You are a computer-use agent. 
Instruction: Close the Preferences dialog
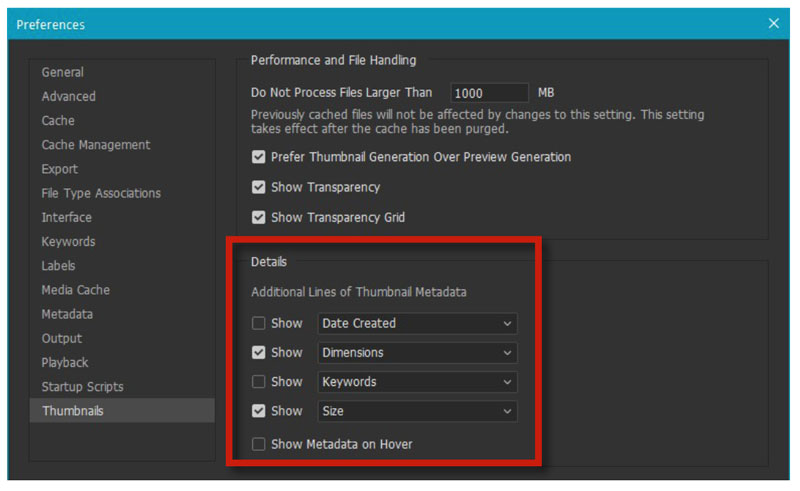click(773, 23)
